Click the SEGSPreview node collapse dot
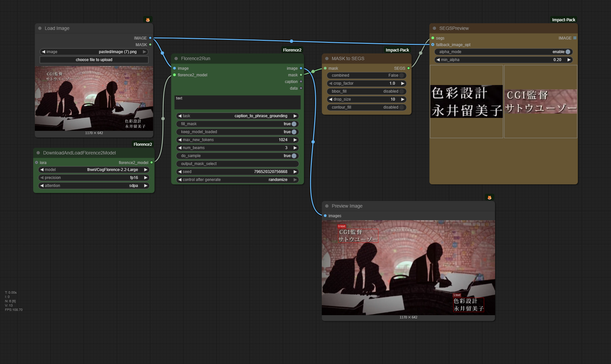The height and width of the screenshot is (364, 611). coord(434,28)
